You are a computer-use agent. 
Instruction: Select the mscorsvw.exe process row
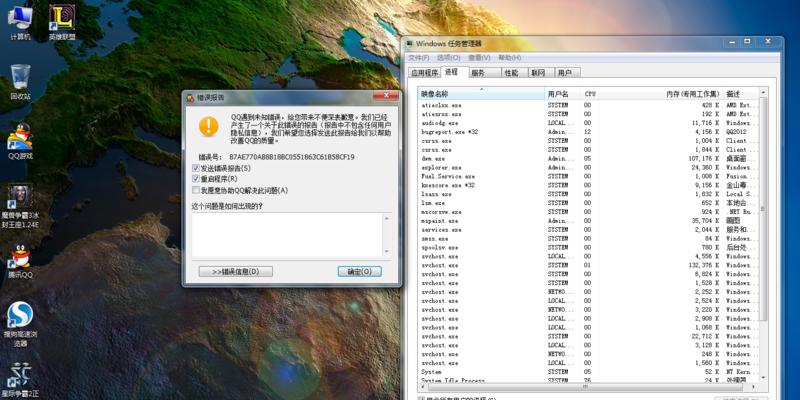click(x=588, y=212)
